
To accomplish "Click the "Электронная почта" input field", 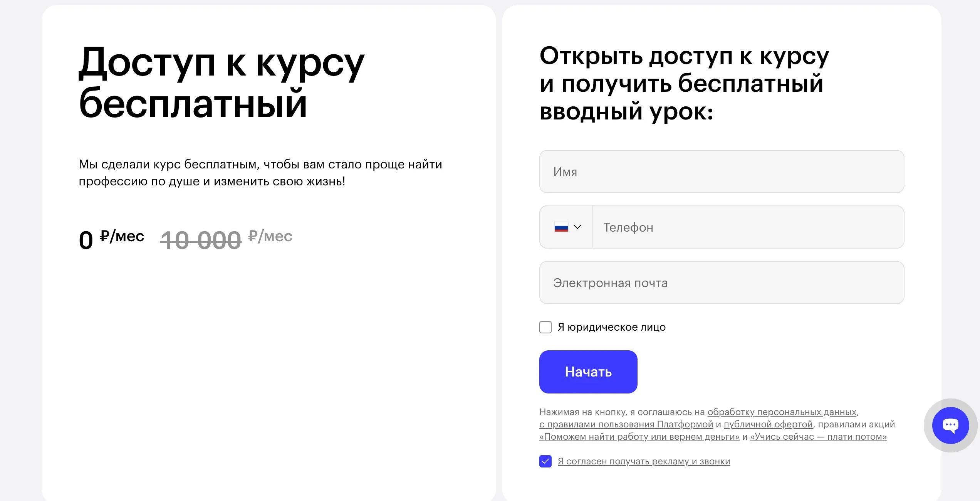I will (721, 282).
